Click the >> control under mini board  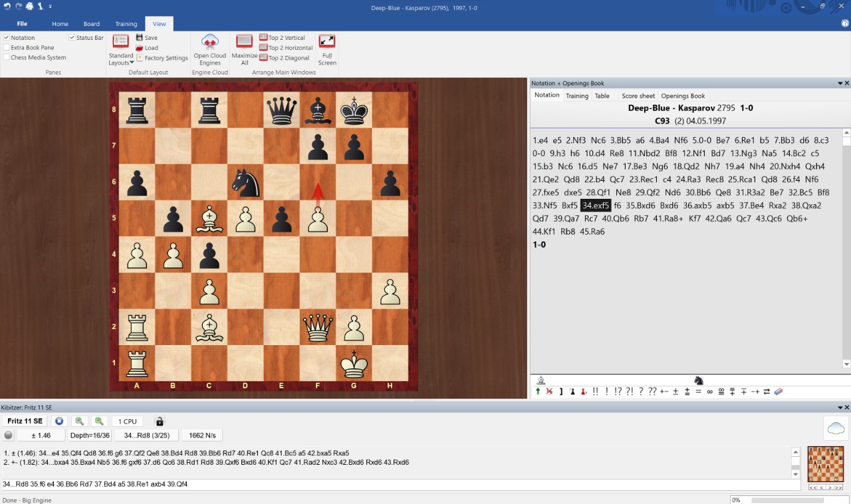pos(838,487)
